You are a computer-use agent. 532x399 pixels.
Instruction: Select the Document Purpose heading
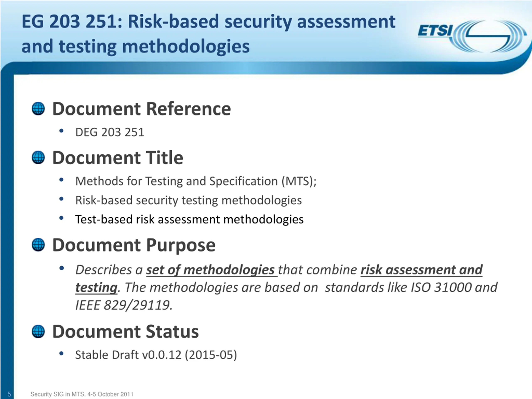click(x=134, y=245)
